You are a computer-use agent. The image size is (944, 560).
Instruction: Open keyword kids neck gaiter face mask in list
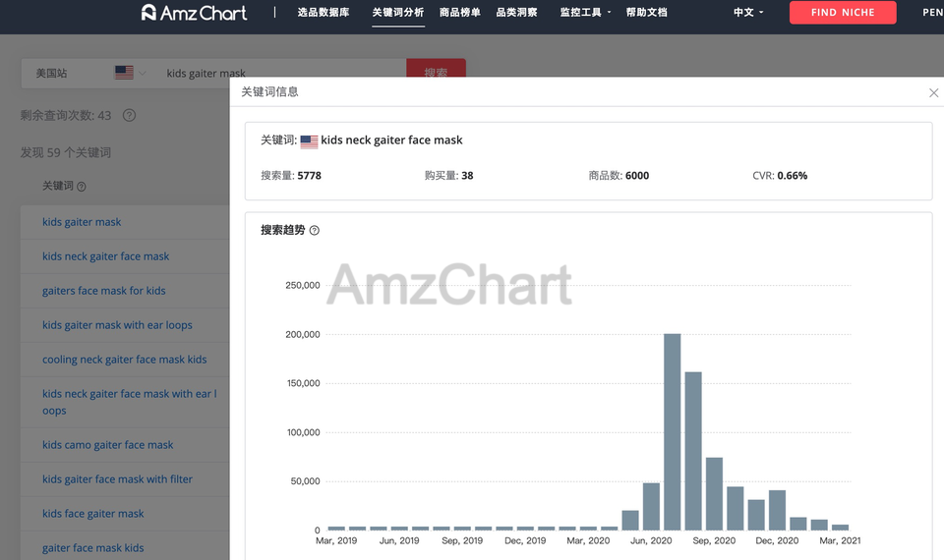click(105, 256)
